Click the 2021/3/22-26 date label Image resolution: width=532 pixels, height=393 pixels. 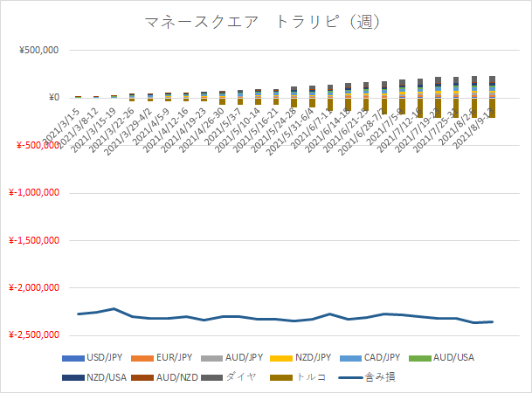click(112, 132)
